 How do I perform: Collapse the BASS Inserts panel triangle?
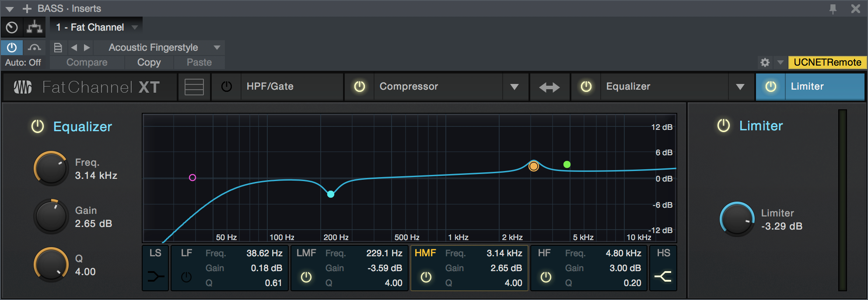point(10,9)
